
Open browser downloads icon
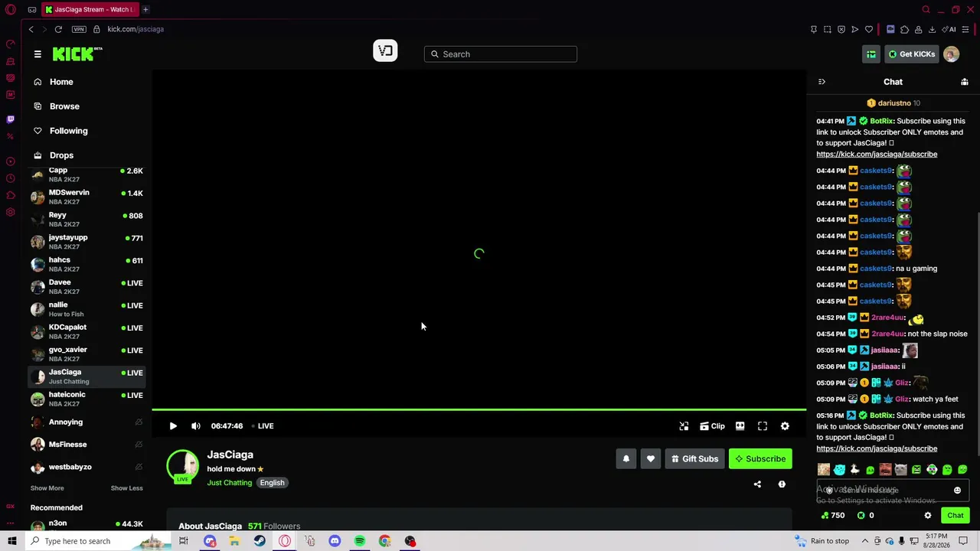coord(932,30)
